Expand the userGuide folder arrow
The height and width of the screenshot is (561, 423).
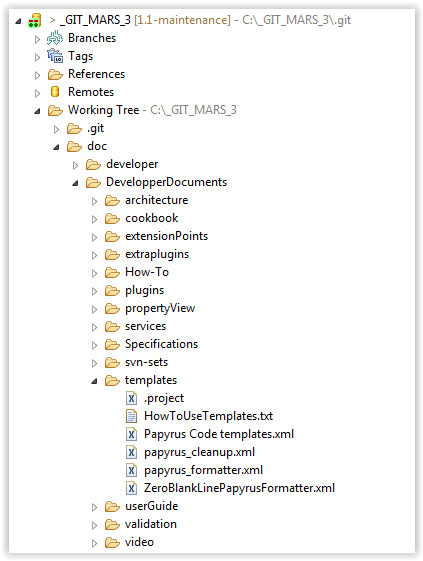pyautogui.click(x=94, y=507)
